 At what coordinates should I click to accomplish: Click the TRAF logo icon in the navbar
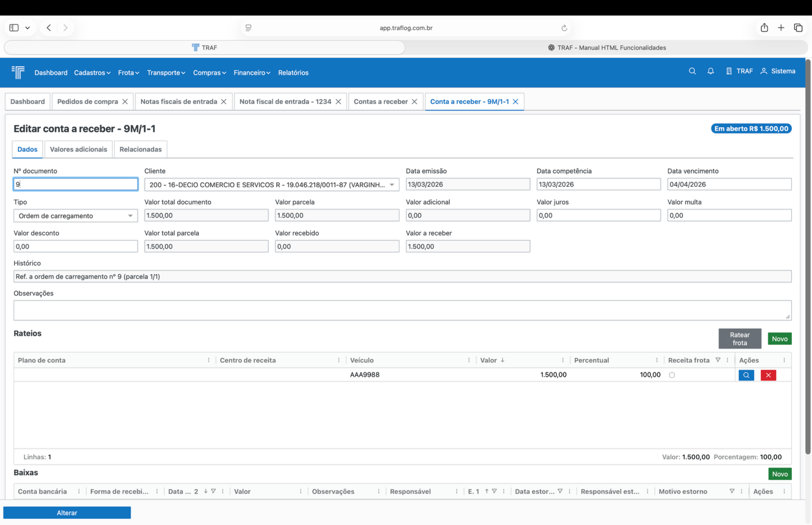coord(18,72)
